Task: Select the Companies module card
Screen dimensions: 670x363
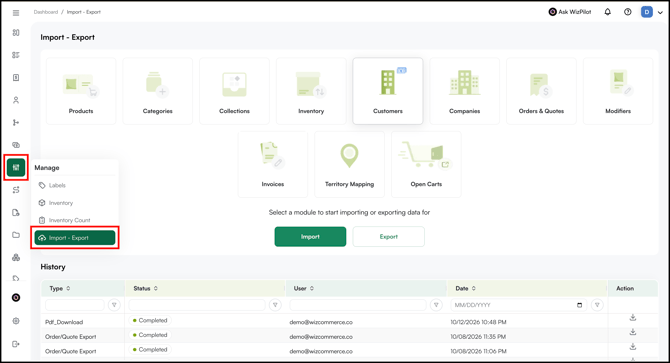Action: (x=464, y=91)
